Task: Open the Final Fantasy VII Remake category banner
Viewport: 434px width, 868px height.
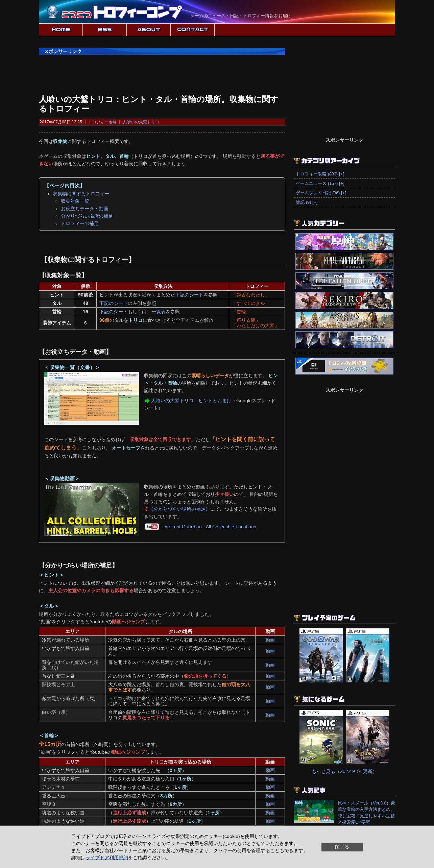Action: coord(344,261)
